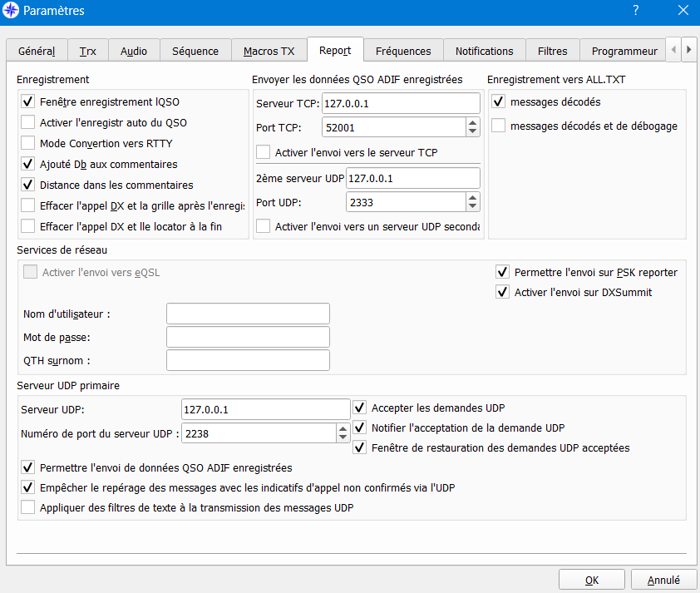
Task: Click the primary Serveur UDP address field
Action: pyautogui.click(x=266, y=409)
